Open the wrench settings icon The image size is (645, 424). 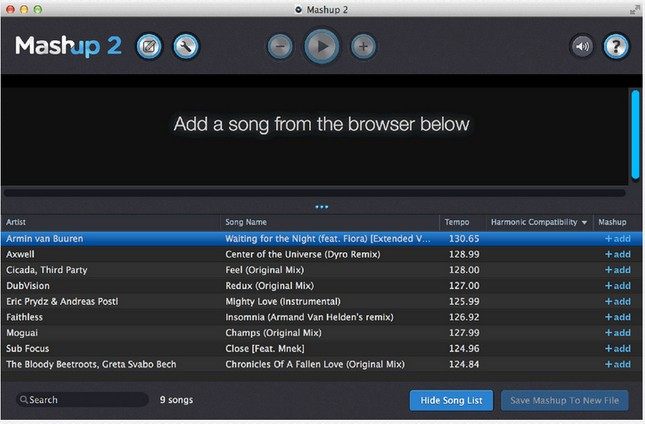tap(186, 46)
